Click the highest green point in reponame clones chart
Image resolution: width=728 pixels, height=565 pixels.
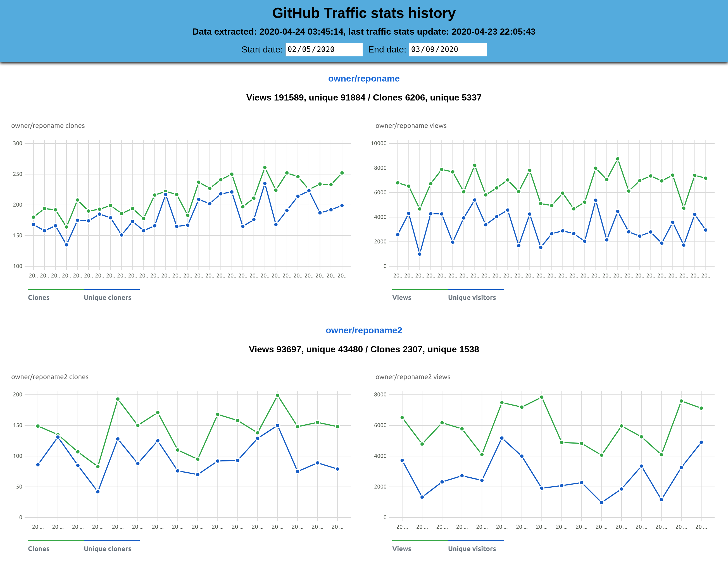265,167
